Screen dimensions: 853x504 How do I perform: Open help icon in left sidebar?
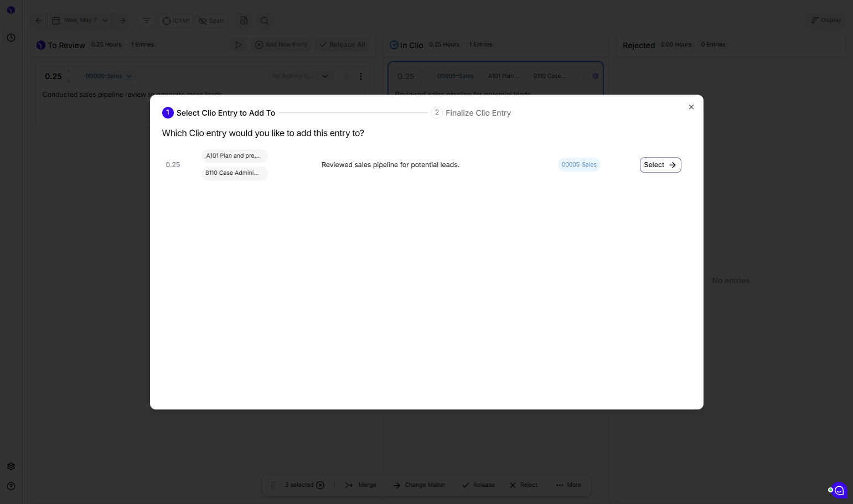(11, 486)
